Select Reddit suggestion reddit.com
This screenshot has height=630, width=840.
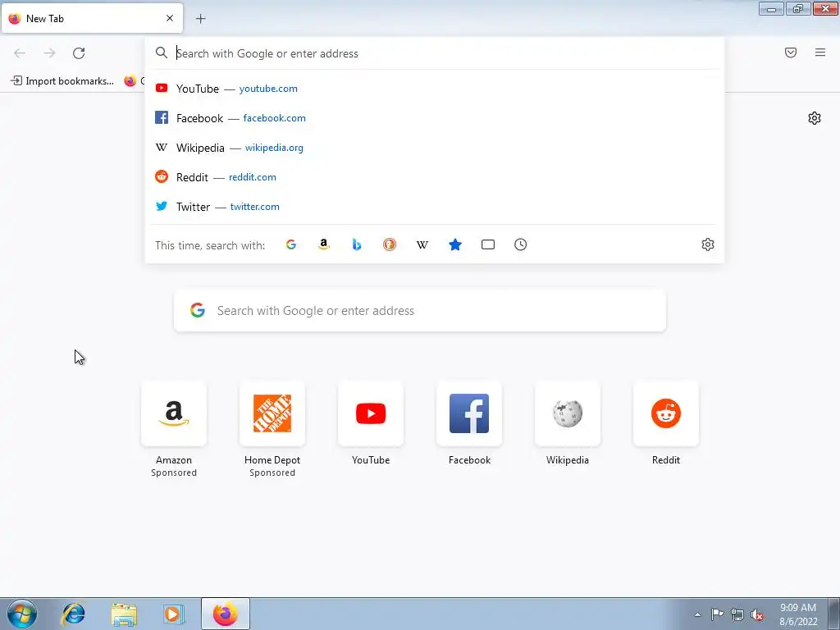point(435,177)
